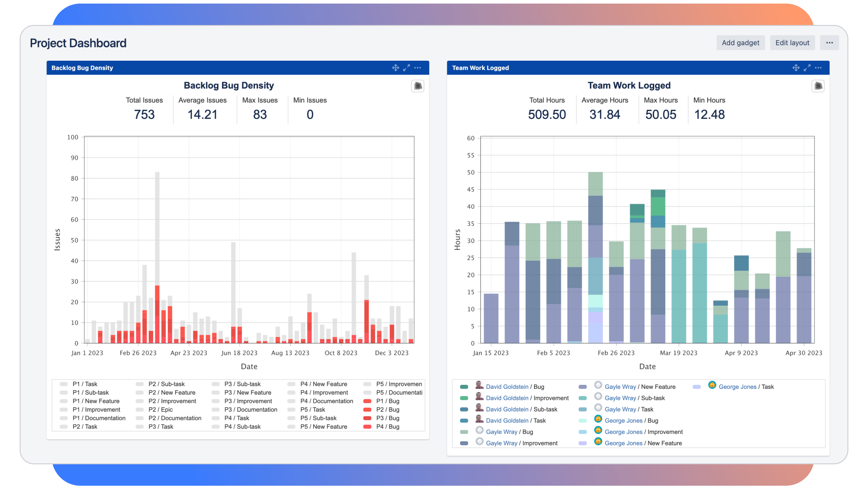Click David Goldstein / Bug color swatch
The image size is (868, 500).
(464, 387)
